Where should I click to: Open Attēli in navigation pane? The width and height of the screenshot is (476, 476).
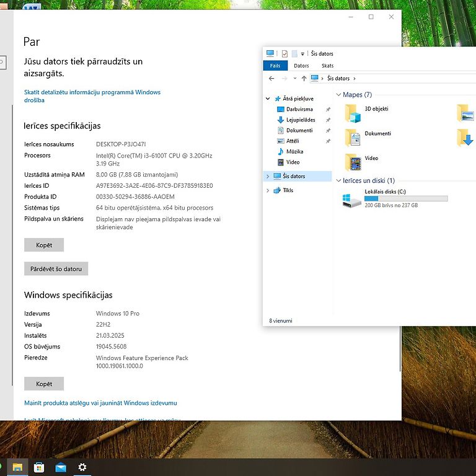(293, 141)
